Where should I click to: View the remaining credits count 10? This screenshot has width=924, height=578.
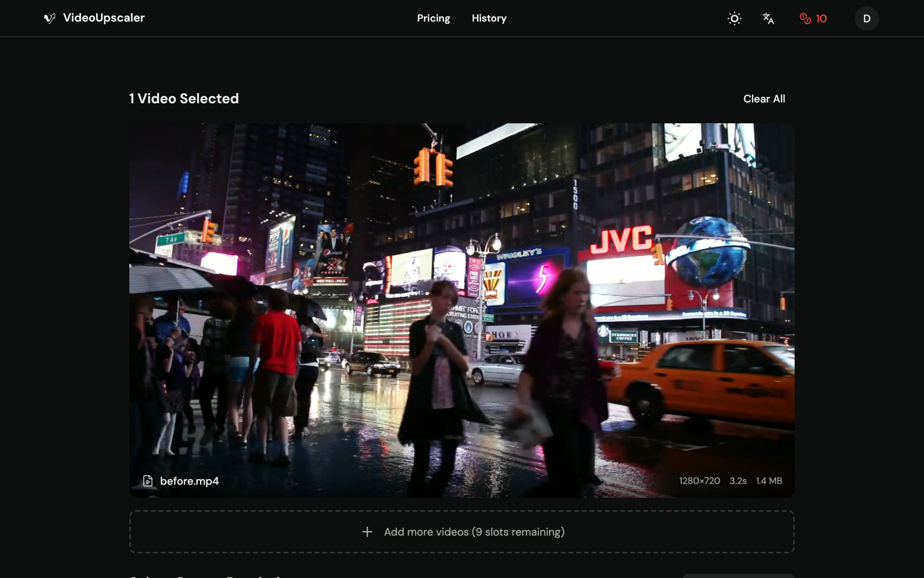813,18
